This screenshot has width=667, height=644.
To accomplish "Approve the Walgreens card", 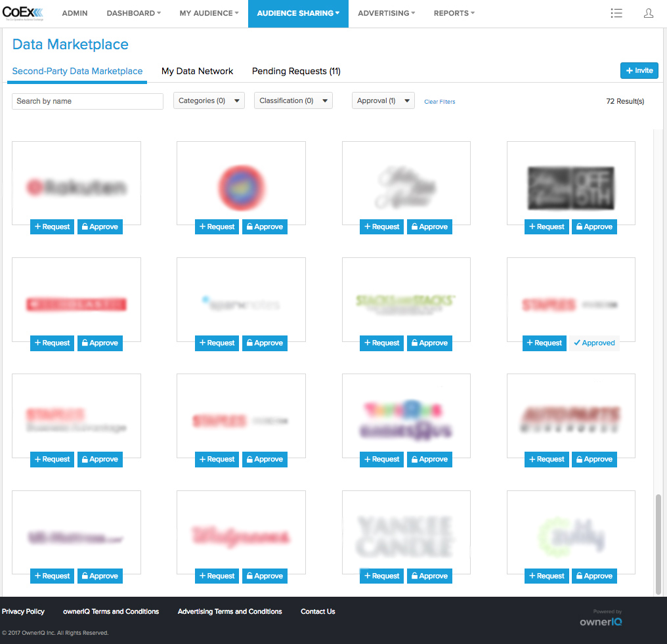I will point(265,576).
